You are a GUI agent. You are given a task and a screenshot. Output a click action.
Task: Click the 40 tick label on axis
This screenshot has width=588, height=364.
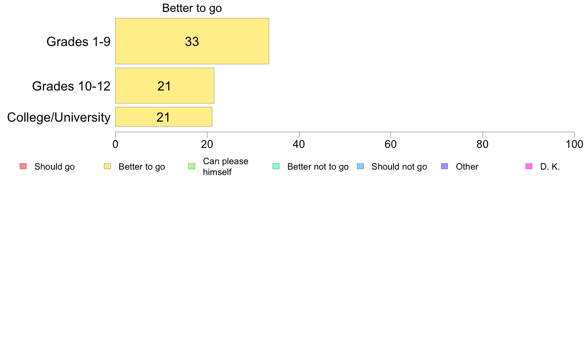click(299, 144)
